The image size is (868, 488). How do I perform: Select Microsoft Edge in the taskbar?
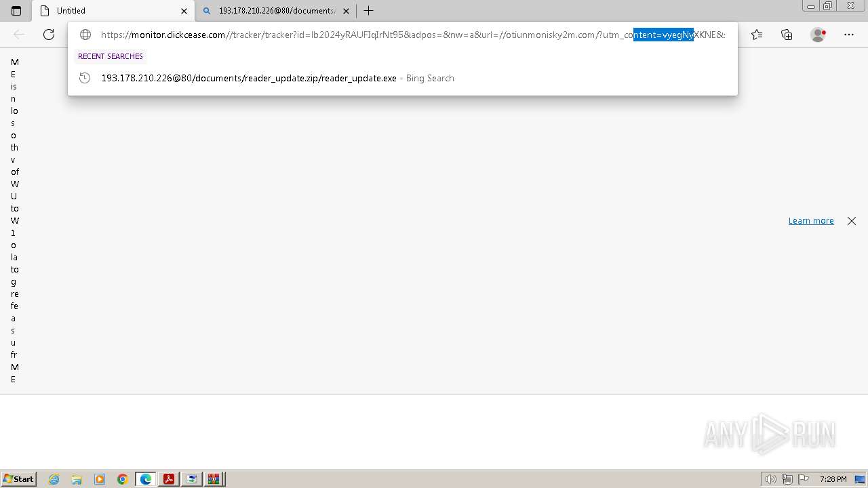point(146,479)
